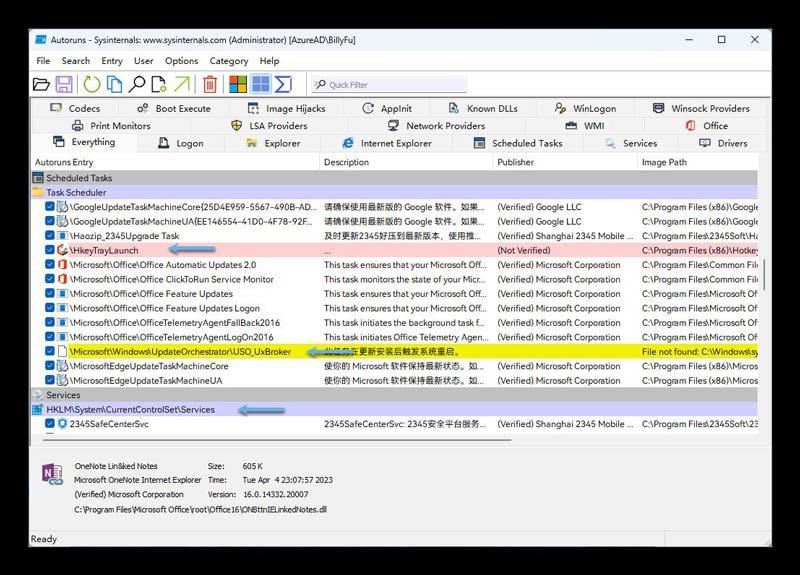Click the MicrosoftEdgeUpdateTaskMachineUA entry icon
The width and height of the screenshot is (800, 575).
tap(62, 380)
